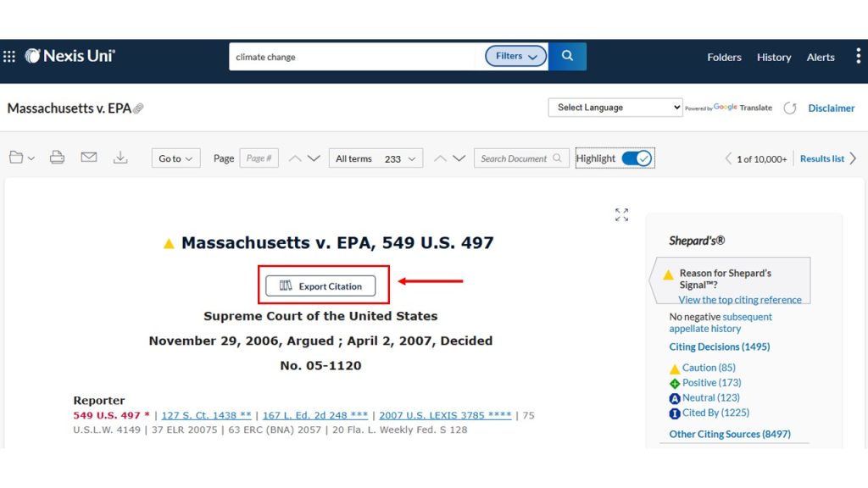Expand the All terms 233 dropdown
Image resolution: width=868 pixels, height=488 pixels.
[376, 158]
